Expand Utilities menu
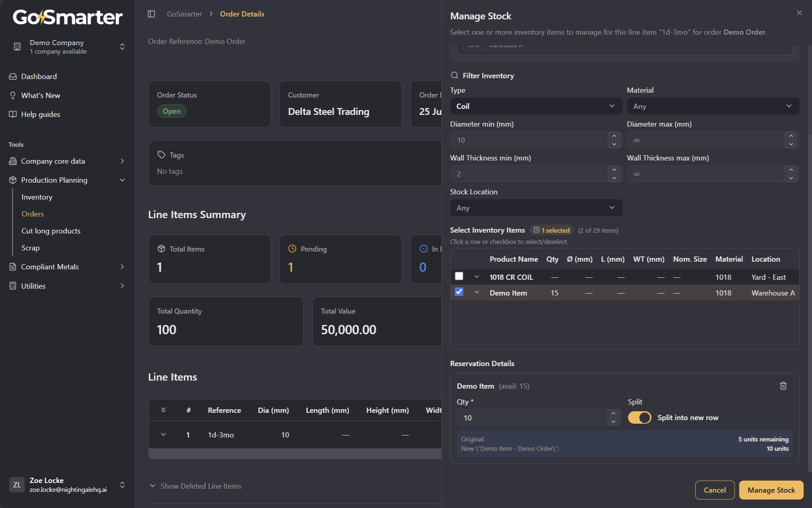 pyautogui.click(x=122, y=286)
